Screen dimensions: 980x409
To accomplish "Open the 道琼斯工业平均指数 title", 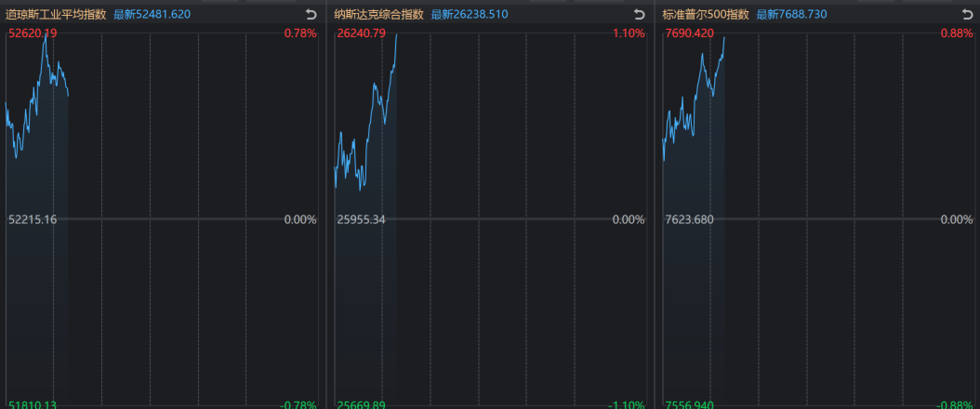I will coord(56,14).
